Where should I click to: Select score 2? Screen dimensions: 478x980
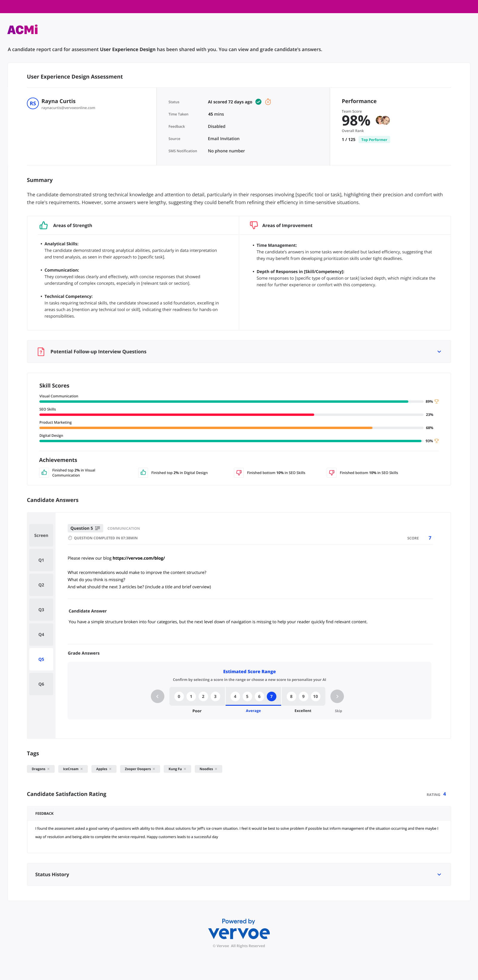pyautogui.click(x=203, y=696)
